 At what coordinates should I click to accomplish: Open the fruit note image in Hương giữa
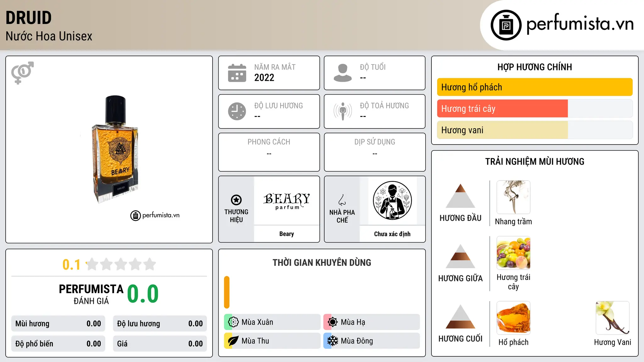[x=514, y=253]
